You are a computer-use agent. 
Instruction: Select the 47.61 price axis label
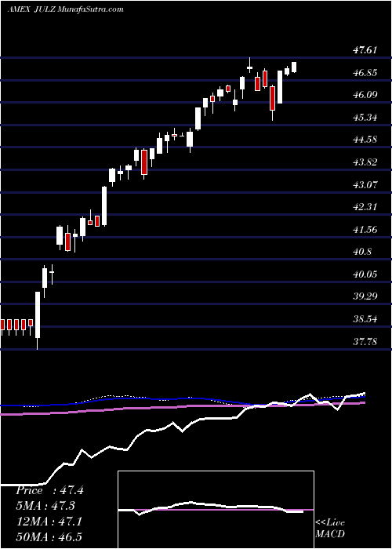(365, 49)
